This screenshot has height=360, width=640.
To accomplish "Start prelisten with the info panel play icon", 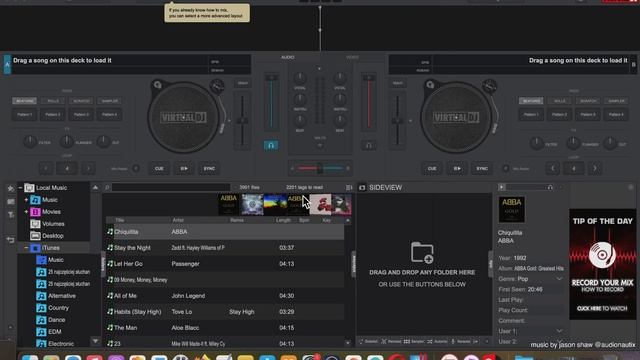I will [x=502, y=187].
